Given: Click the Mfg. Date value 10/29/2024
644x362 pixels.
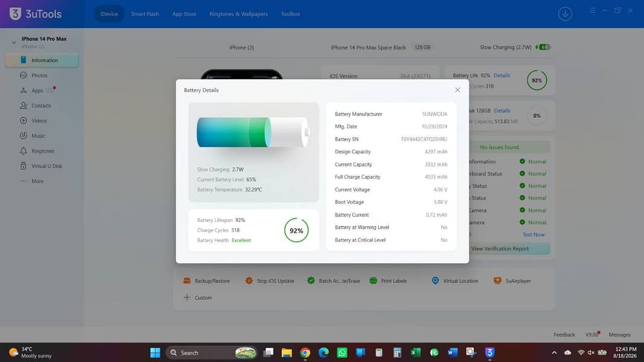Looking at the screenshot, I should click(434, 127).
